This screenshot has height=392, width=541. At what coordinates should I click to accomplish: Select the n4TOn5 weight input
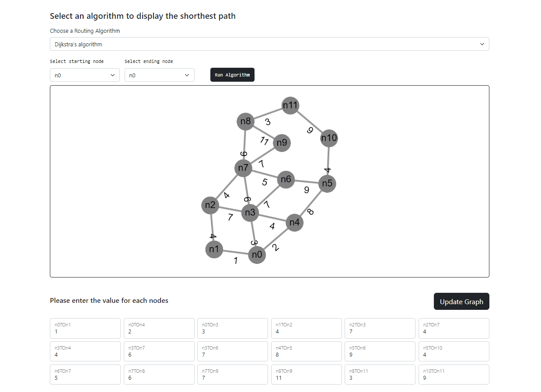click(x=306, y=351)
